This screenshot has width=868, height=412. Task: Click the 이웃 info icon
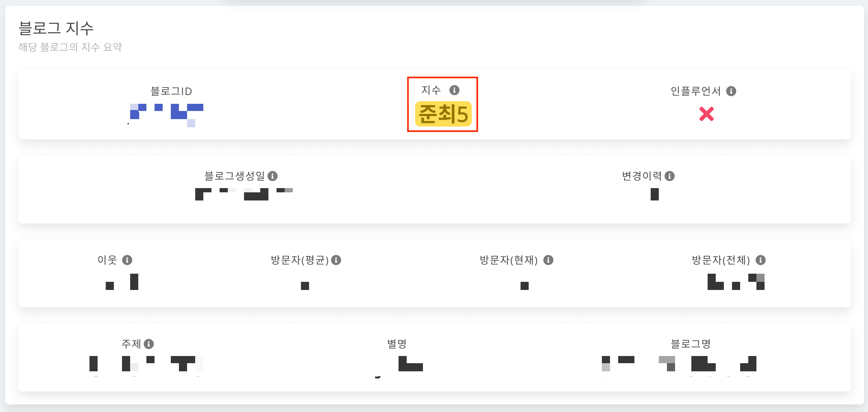pyautogui.click(x=128, y=260)
